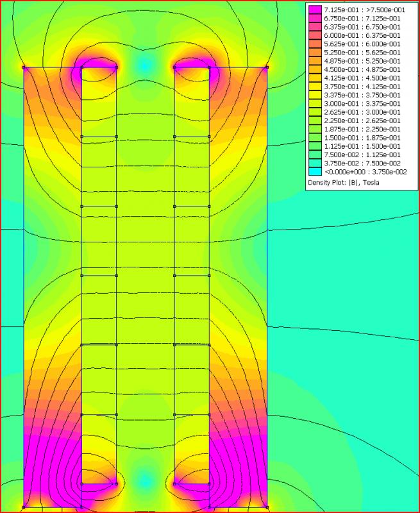
Task: Click legend text '2.250e-001 : 2.625e-001'
Action: point(362,121)
